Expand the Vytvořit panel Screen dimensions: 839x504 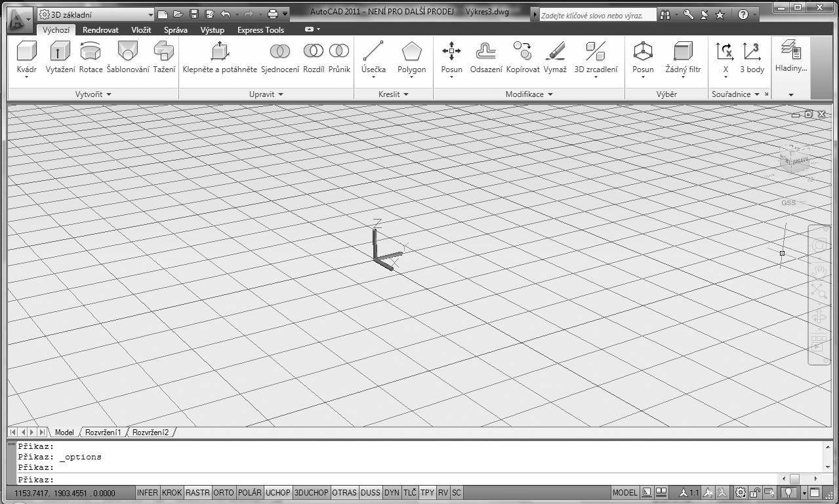[x=94, y=94]
